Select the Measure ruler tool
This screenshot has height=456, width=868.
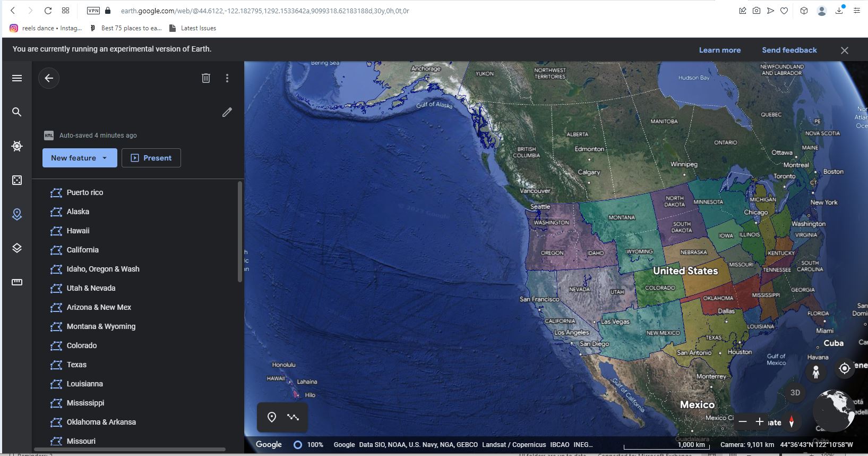[x=17, y=282]
